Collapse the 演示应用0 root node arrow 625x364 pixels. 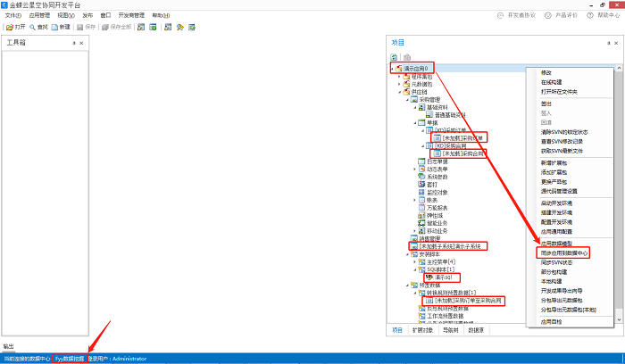point(392,68)
